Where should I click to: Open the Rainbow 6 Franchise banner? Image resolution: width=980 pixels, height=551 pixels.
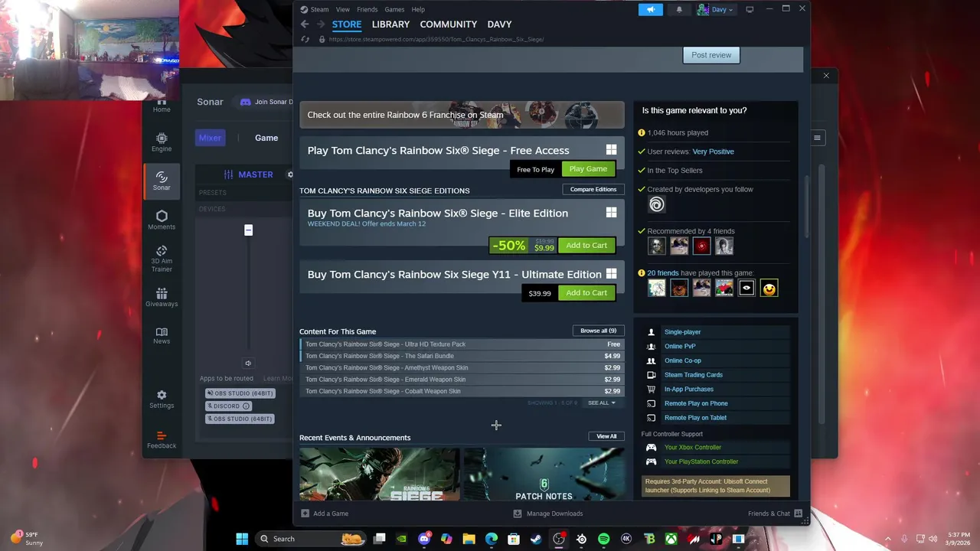462,115
